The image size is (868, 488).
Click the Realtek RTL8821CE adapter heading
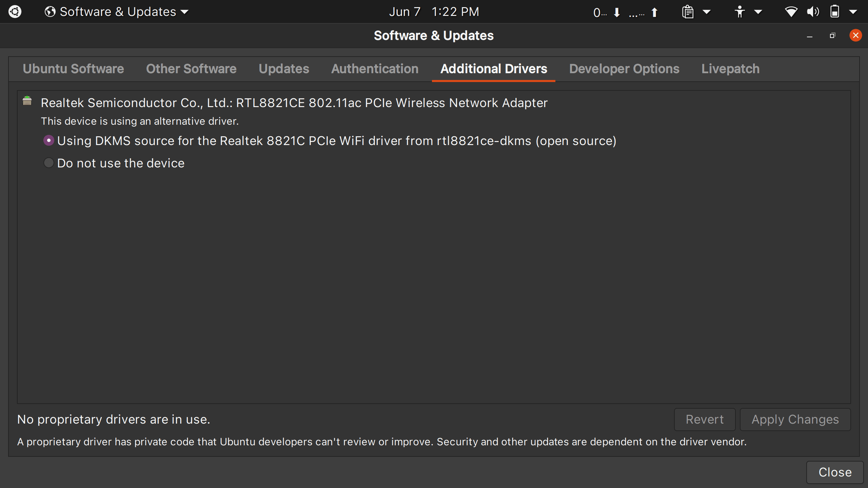pos(294,103)
